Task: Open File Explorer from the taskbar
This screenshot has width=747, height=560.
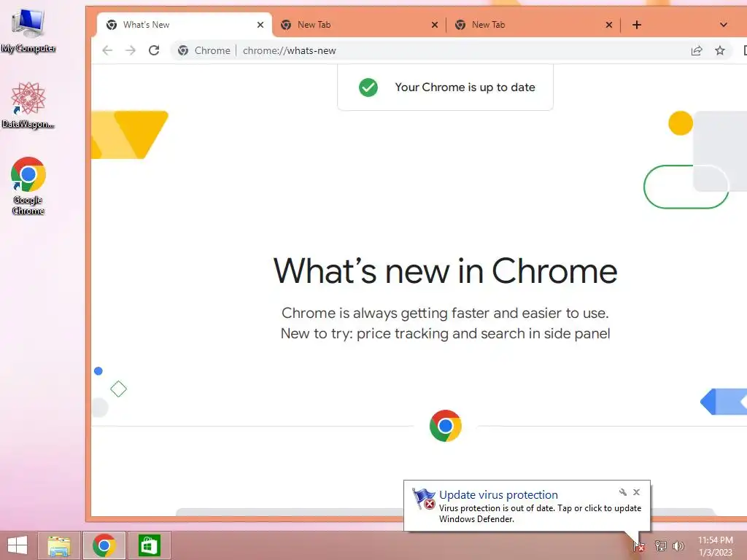Action: click(59, 545)
